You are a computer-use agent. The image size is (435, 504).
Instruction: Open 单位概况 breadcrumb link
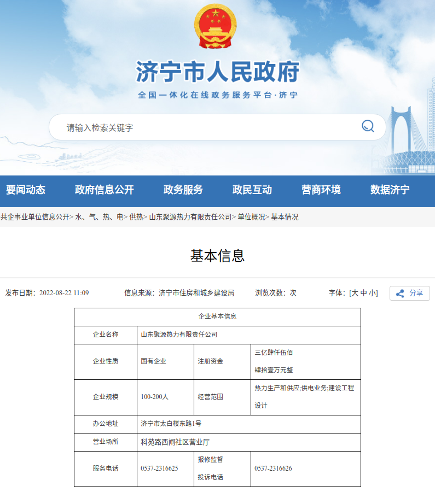click(251, 217)
